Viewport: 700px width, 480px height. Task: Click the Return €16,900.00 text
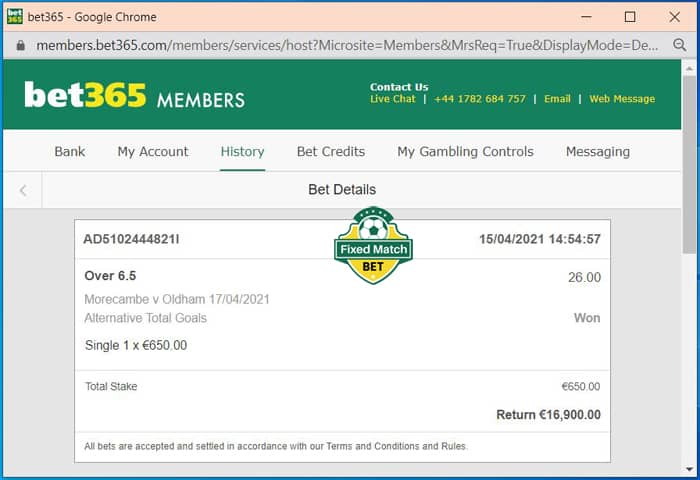548,415
